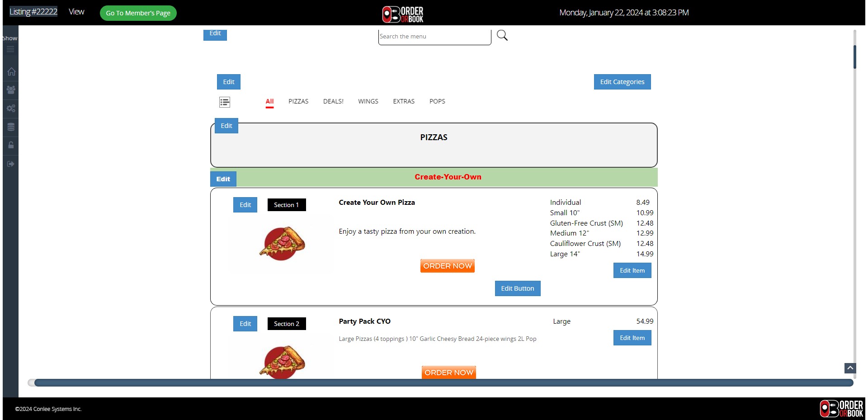Click the list view icon beside category tabs

(x=225, y=102)
